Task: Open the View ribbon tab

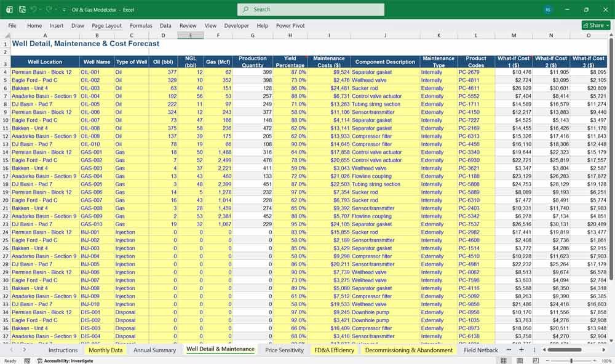Action: tap(210, 25)
